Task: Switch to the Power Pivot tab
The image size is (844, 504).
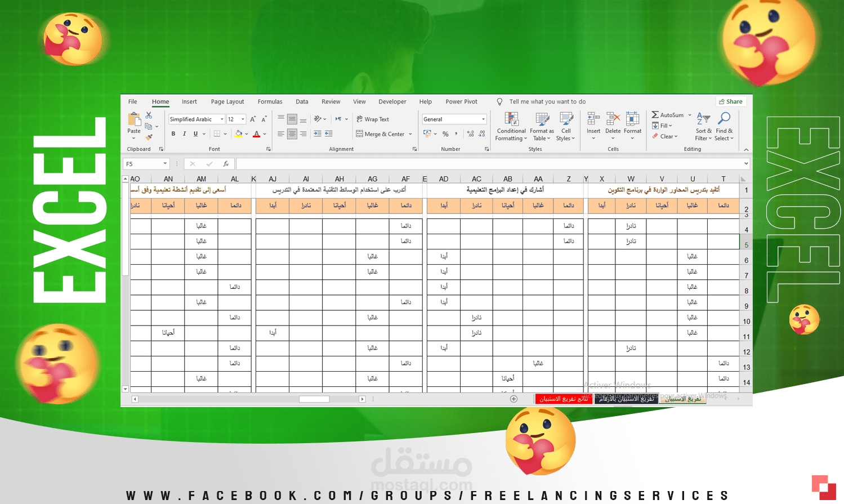Action: pos(461,102)
